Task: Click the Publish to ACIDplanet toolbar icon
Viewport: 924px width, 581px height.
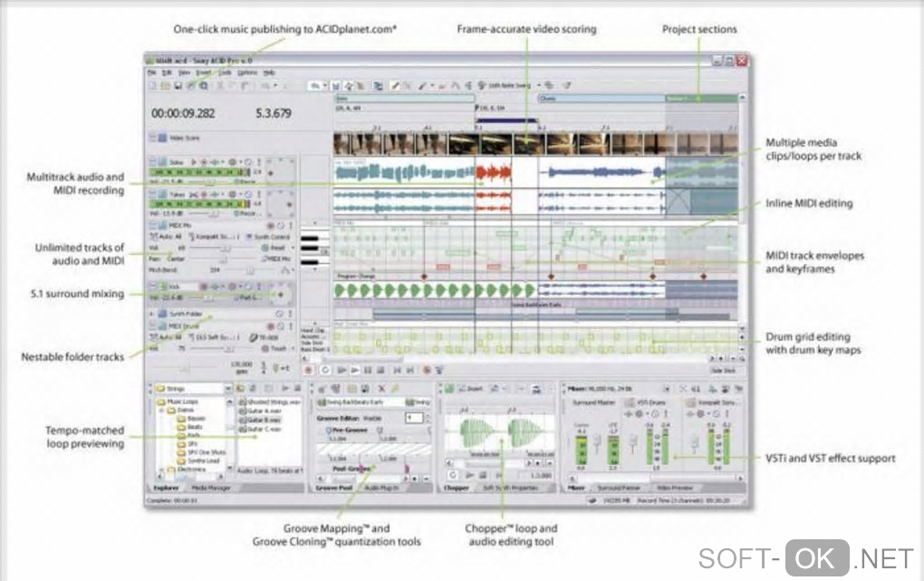Action: click(x=190, y=86)
